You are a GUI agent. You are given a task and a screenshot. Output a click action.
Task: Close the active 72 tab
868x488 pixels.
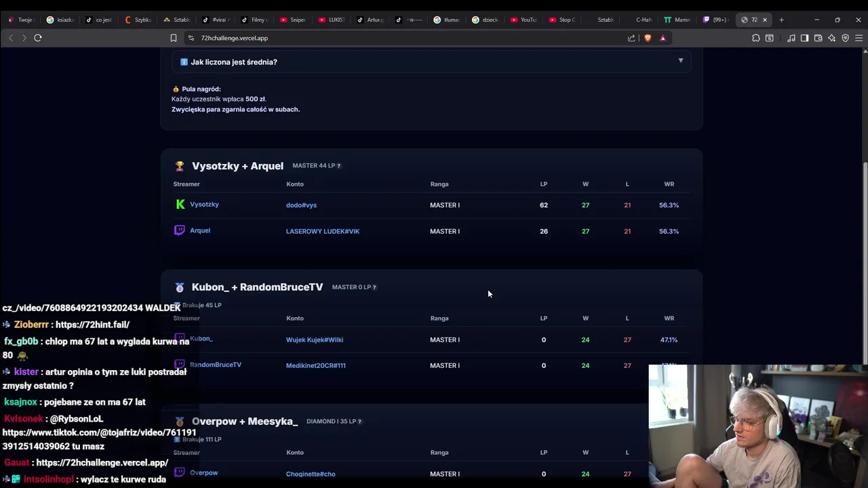tap(765, 20)
